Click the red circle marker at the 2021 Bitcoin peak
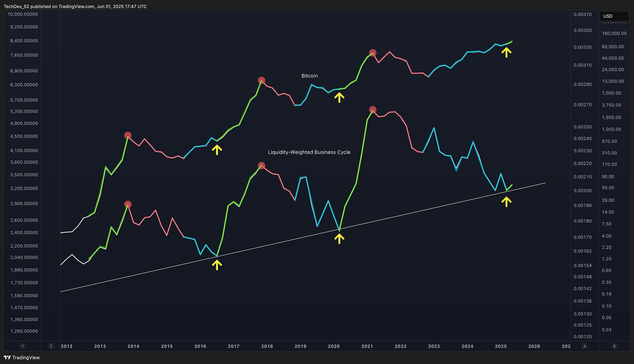 372,53
